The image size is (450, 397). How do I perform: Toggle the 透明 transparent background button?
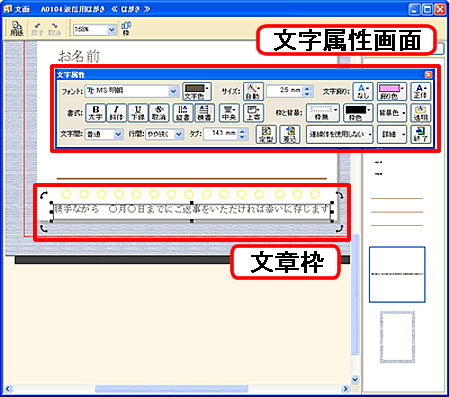coord(421,113)
